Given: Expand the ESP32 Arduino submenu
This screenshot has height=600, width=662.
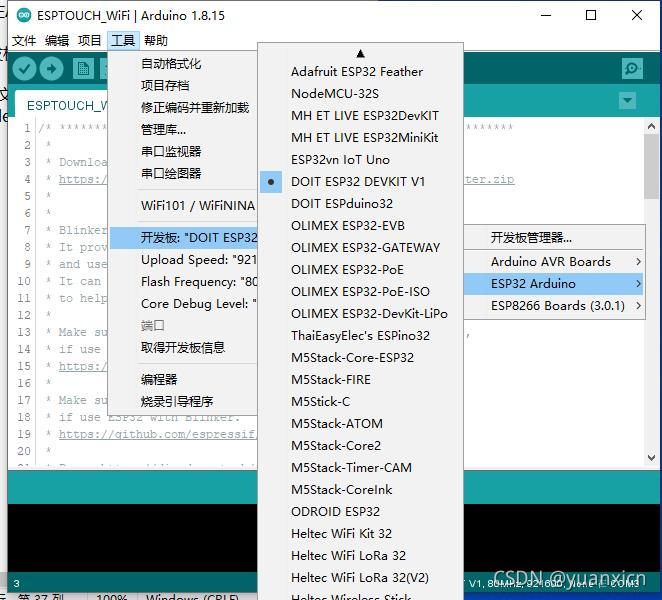Looking at the screenshot, I should click(554, 284).
